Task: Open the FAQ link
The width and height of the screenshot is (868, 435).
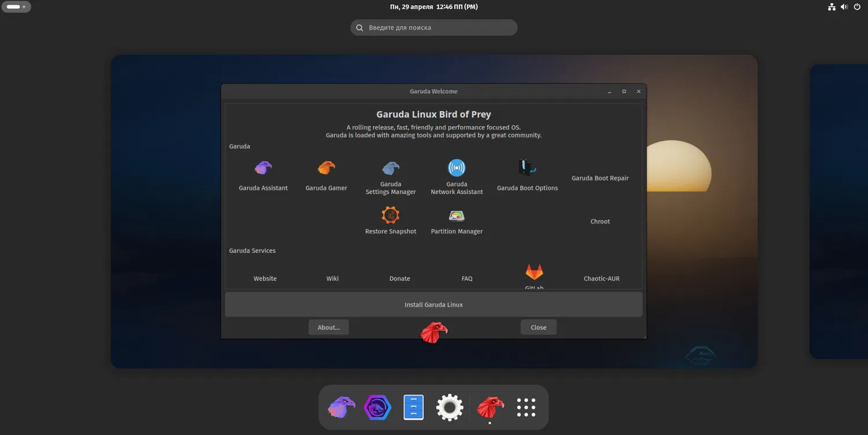Action: click(467, 279)
